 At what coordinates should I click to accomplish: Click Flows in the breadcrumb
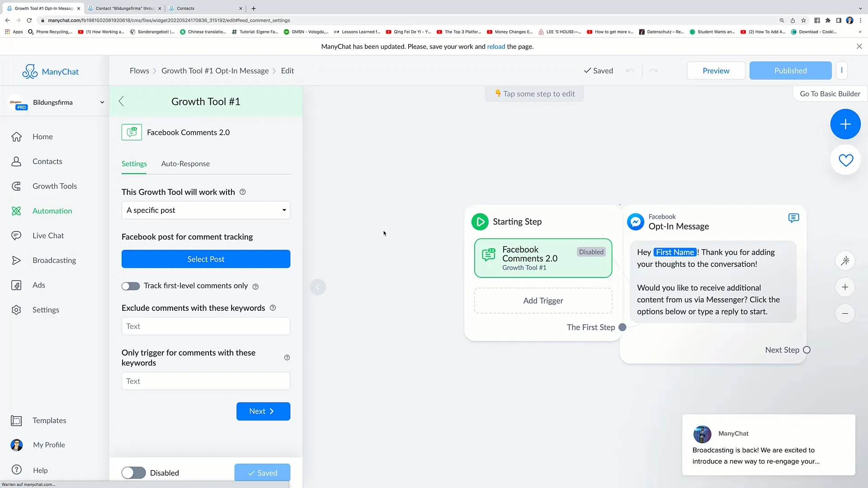tap(139, 71)
